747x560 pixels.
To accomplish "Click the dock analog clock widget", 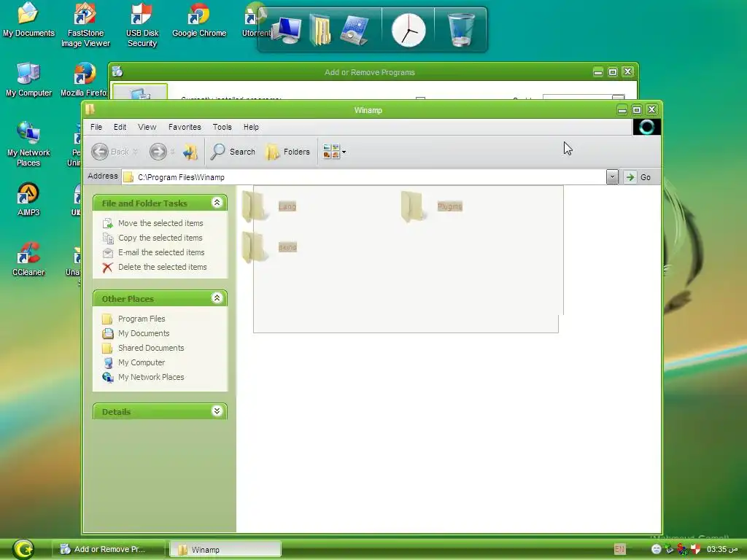I will click(x=409, y=30).
